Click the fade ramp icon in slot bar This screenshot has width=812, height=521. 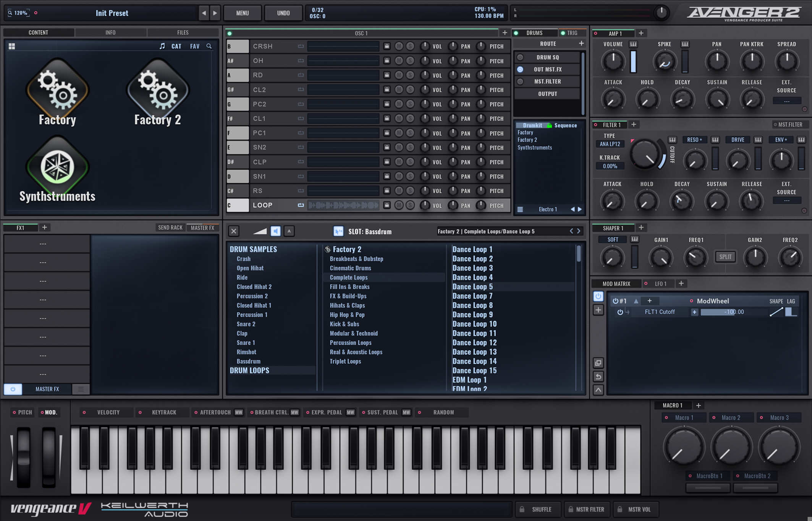coord(260,231)
